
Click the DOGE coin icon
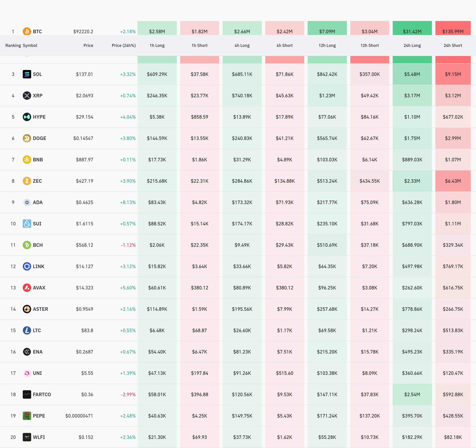click(27, 138)
